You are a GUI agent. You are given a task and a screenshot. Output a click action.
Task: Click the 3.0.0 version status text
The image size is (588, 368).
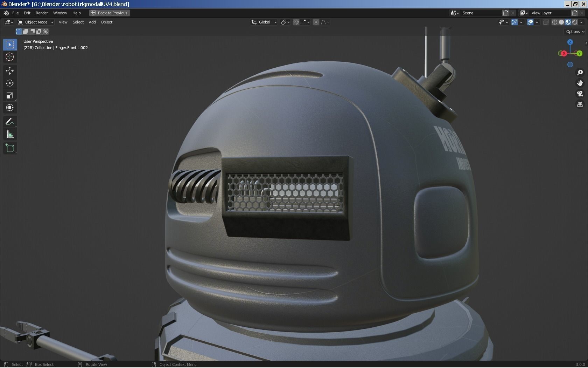tap(580, 364)
